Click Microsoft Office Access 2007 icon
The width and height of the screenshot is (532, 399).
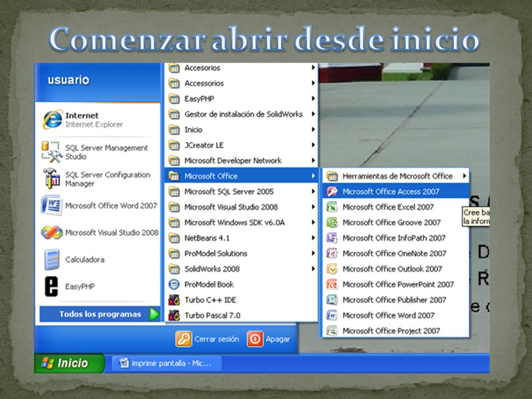pyautogui.click(x=332, y=192)
